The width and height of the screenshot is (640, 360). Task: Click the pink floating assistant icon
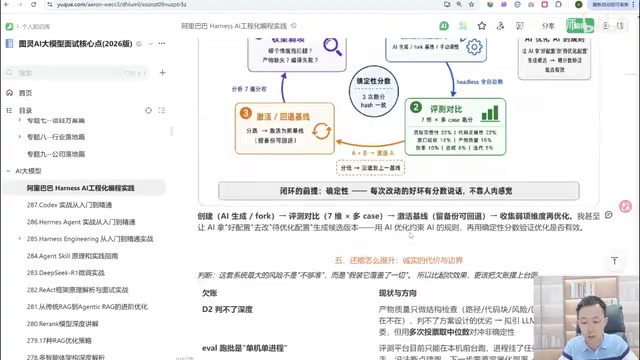tap(625, 207)
